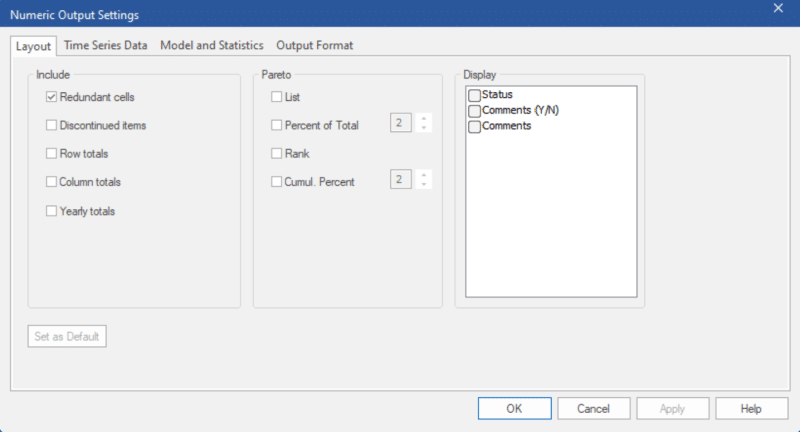Click the OK button
The width and height of the screenshot is (800, 432).
pos(514,408)
